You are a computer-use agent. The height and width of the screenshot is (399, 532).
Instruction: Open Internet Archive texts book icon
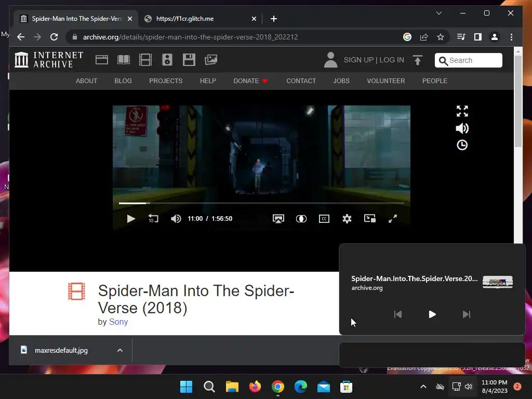click(x=124, y=60)
